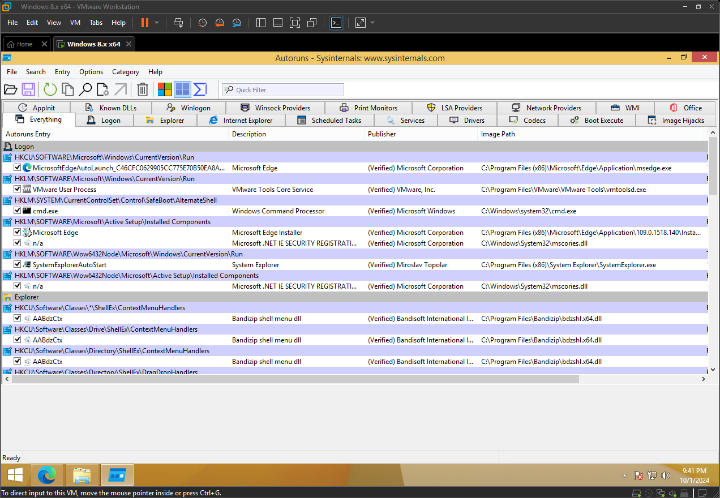Open the Autoruns Options menu
Viewport: 720px width, 498px height.
point(91,72)
